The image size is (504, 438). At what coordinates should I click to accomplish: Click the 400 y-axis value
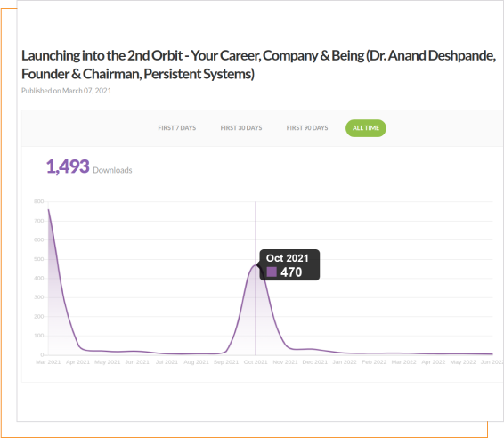pos(39,278)
